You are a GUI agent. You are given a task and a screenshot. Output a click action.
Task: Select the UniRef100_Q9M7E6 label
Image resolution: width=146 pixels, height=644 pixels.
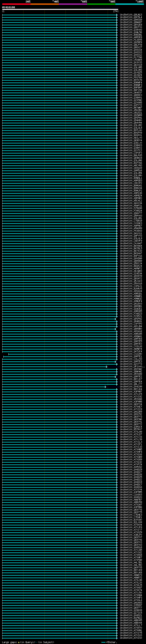click(131, 339)
